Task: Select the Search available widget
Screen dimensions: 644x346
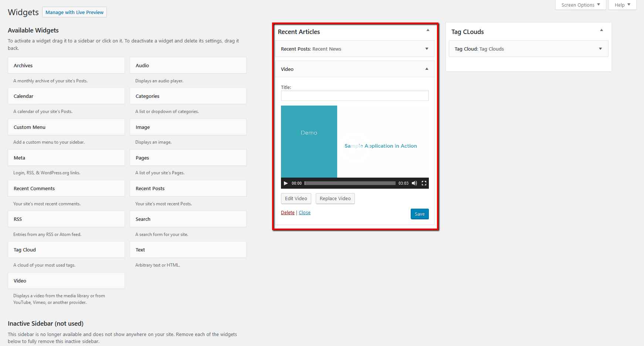Action: pyautogui.click(x=188, y=219)
